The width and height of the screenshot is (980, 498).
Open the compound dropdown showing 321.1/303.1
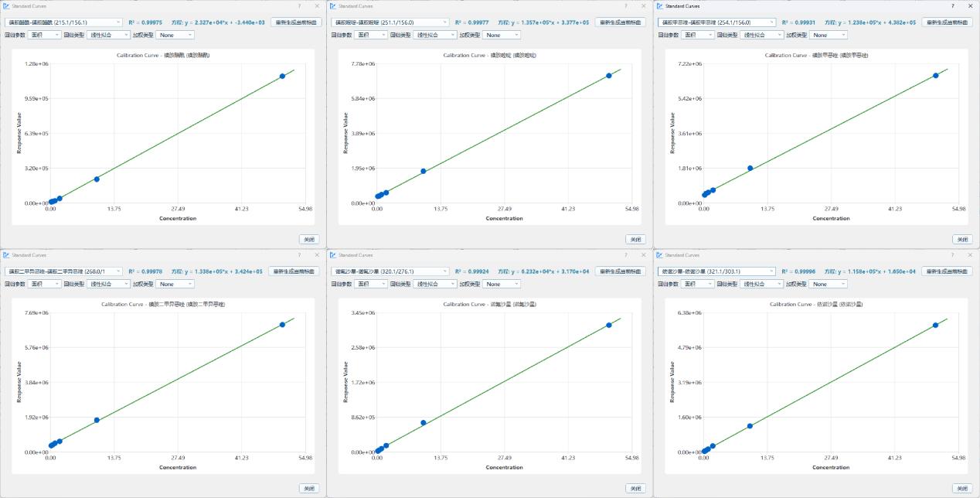716,271
